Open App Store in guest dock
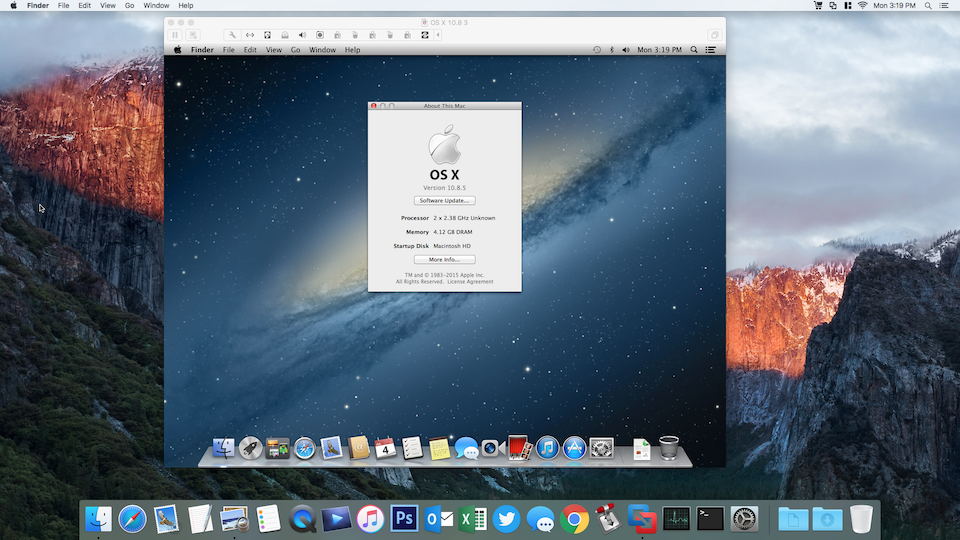The width and height of the screenshot is (960, 540). [574, 448]
